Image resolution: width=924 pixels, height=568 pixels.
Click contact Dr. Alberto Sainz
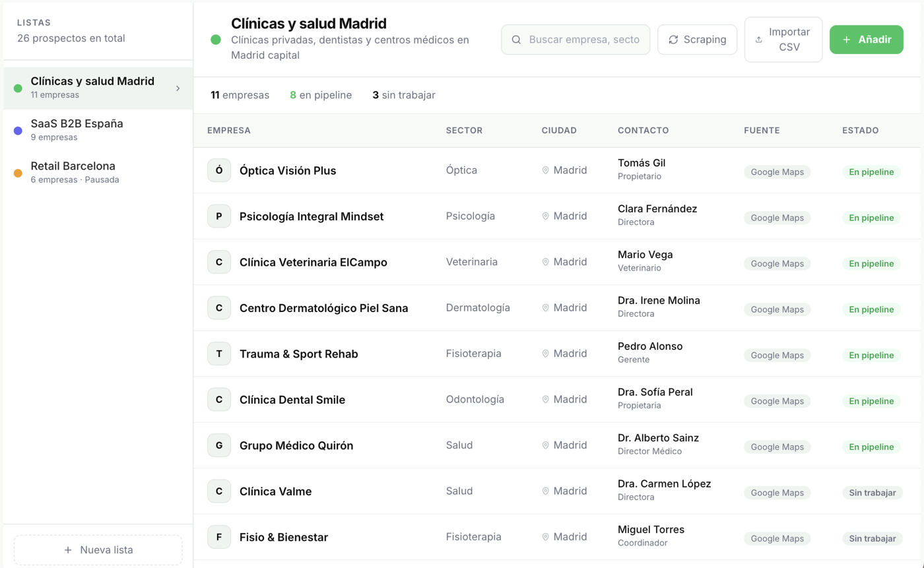658,438
